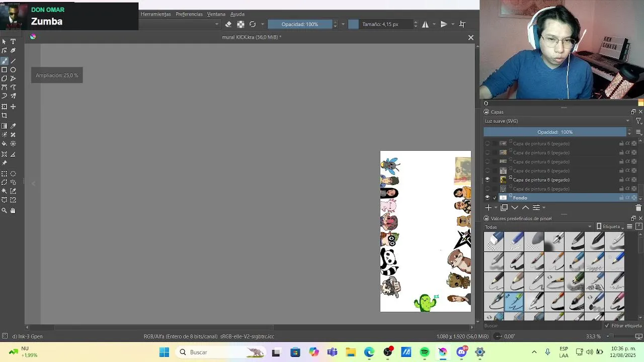Expand the add layer type arrow
This screenshot has width=644, height=362.
pos(495,208)
